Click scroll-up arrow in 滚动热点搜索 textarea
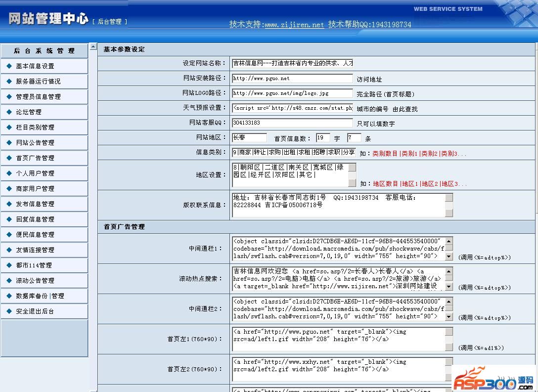The height and width of the screenshot is (392, 538). click(x=449, y=271)
